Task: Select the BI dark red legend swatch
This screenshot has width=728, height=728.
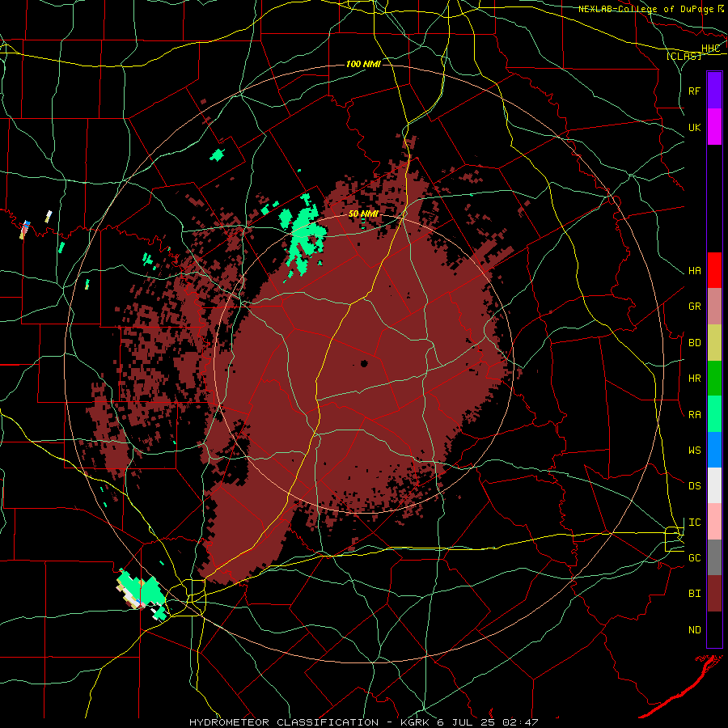Action: (x=714, y=594)
